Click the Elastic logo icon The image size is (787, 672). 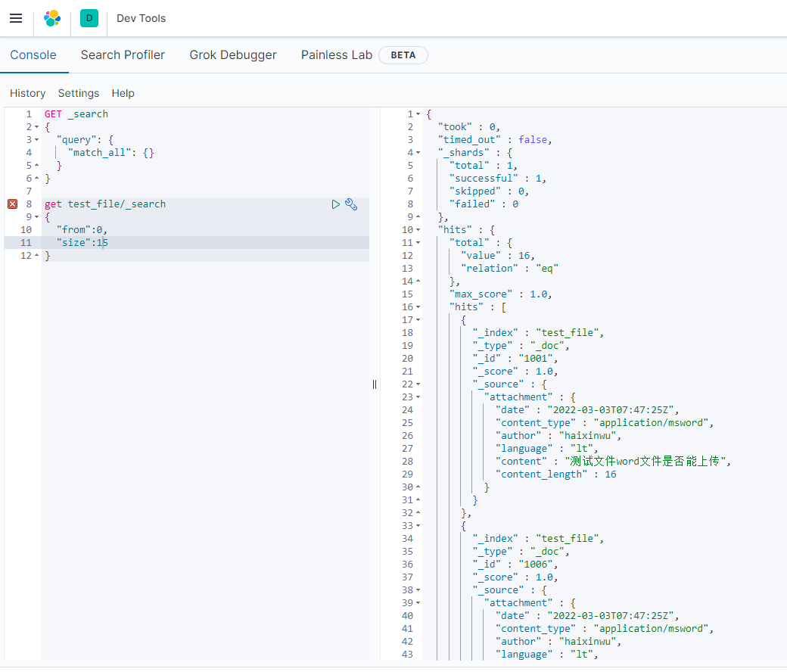pos(52,19)
